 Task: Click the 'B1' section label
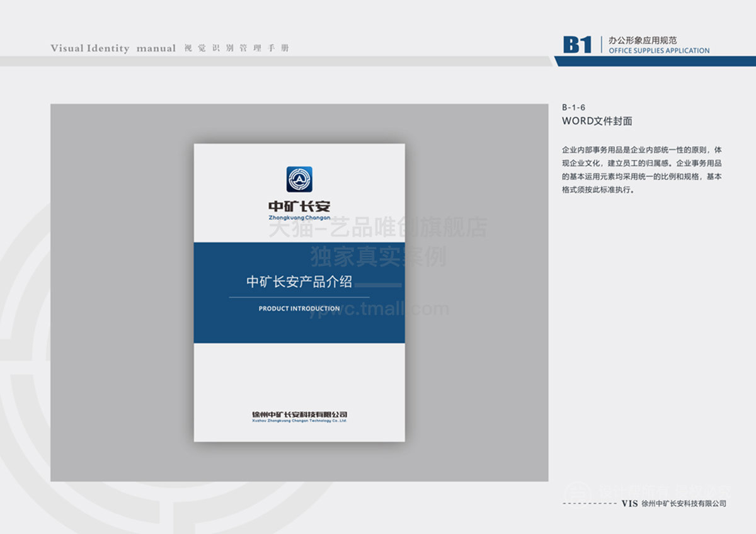click(x=578, y=45)
